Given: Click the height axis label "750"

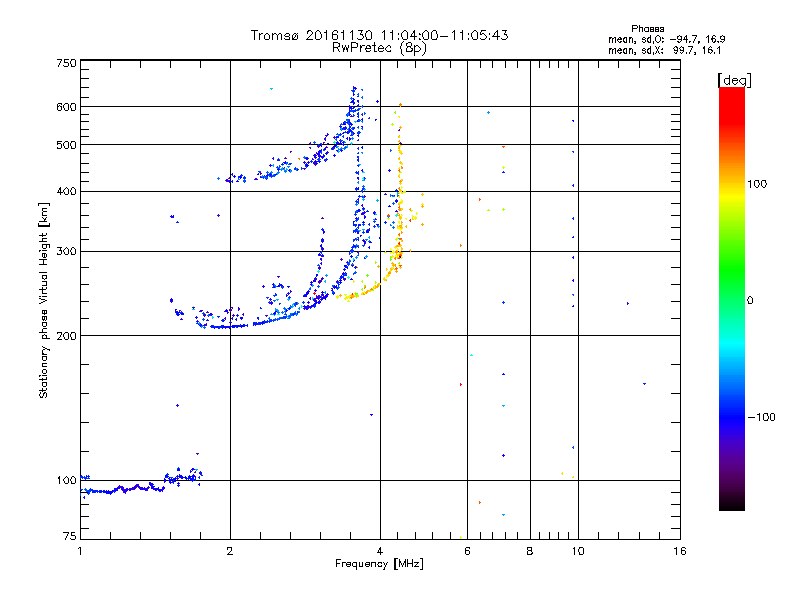Looking at the screenshot, I should 66,63.
